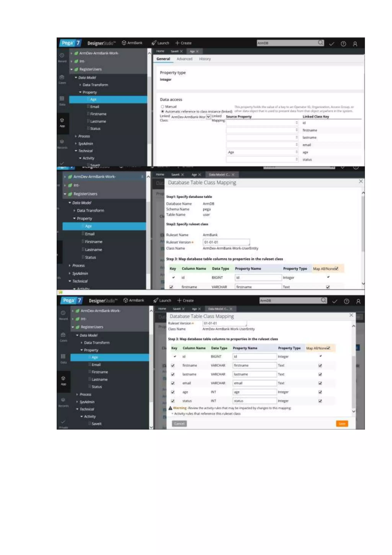Open the Data icon in bottom screenshot sidebar
Viewport: 392px width, 555px height.
pyautogui.click(x=63, y=356)
